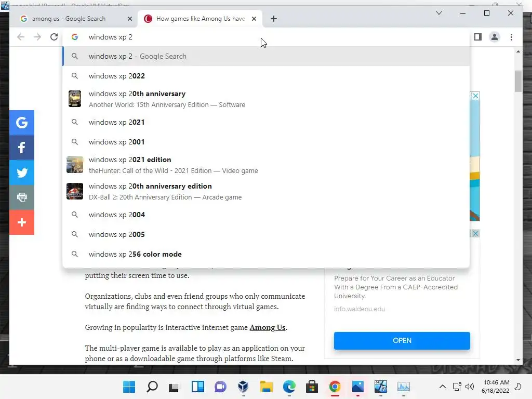
Task: Share article on Facebook sidebar icon
Action: pyautogui.click(x=22, y=148)
